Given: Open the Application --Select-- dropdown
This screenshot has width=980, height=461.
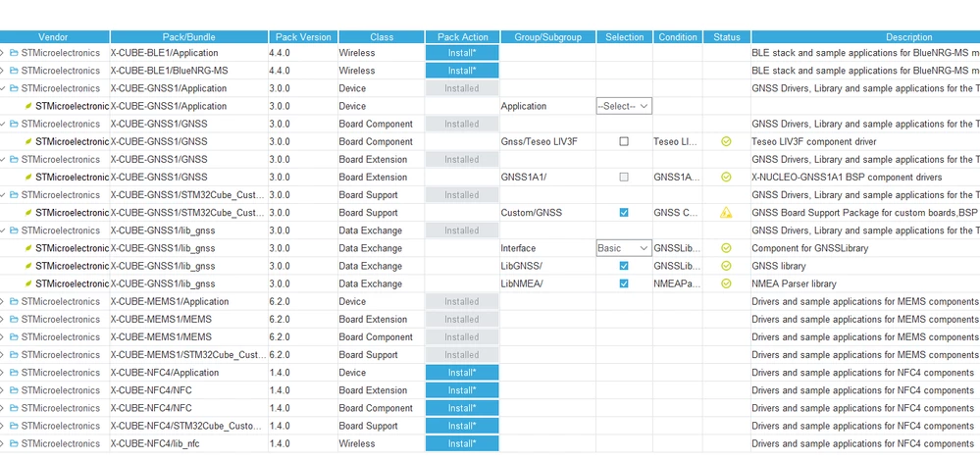Looking at the screenshot, I should (x=624, y=106).
